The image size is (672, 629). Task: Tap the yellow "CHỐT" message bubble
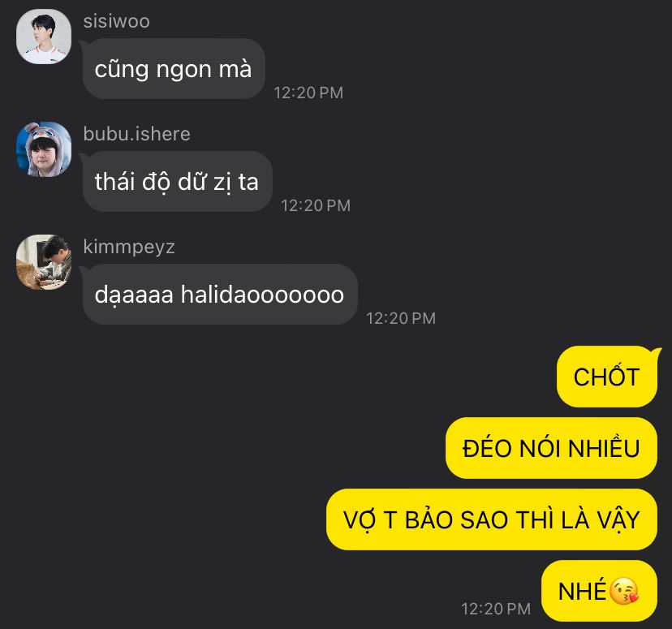(607, 377)
